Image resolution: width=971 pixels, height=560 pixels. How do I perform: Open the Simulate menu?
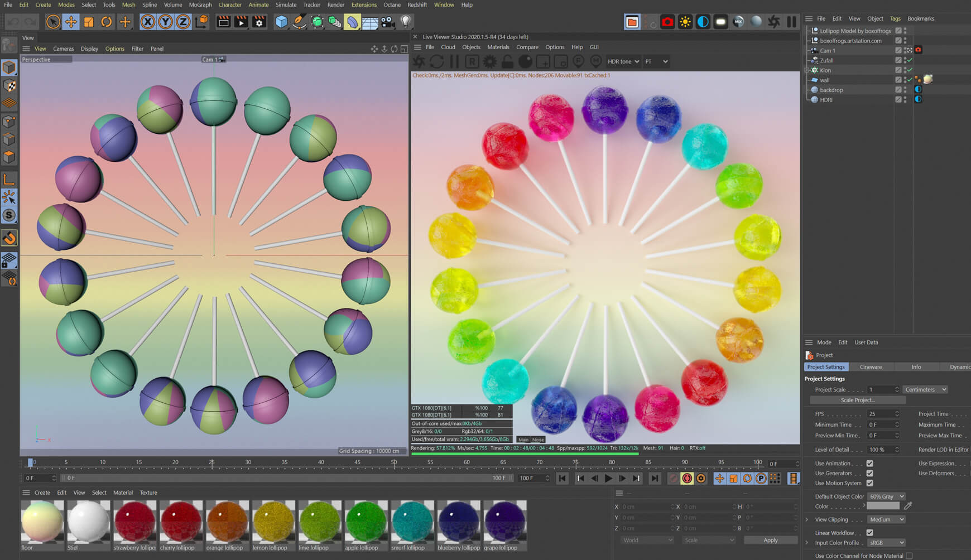[x=286, y=4]
